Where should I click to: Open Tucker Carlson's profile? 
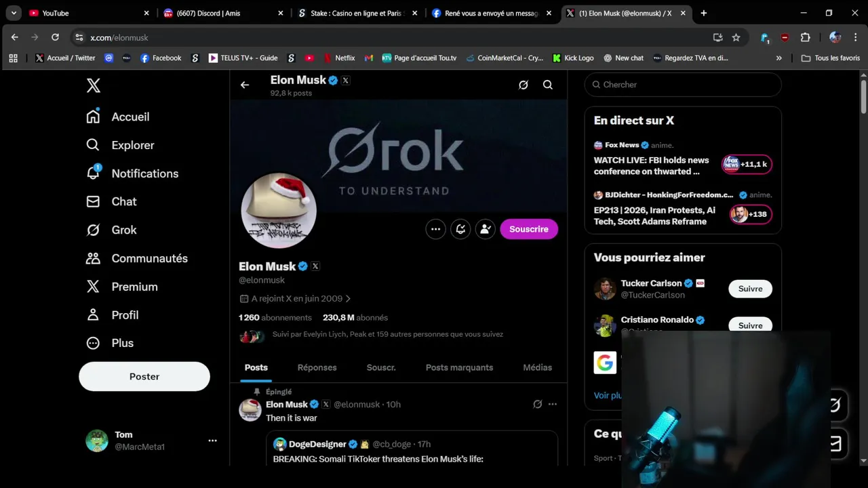pyautogui.click(x=651, y=283)
